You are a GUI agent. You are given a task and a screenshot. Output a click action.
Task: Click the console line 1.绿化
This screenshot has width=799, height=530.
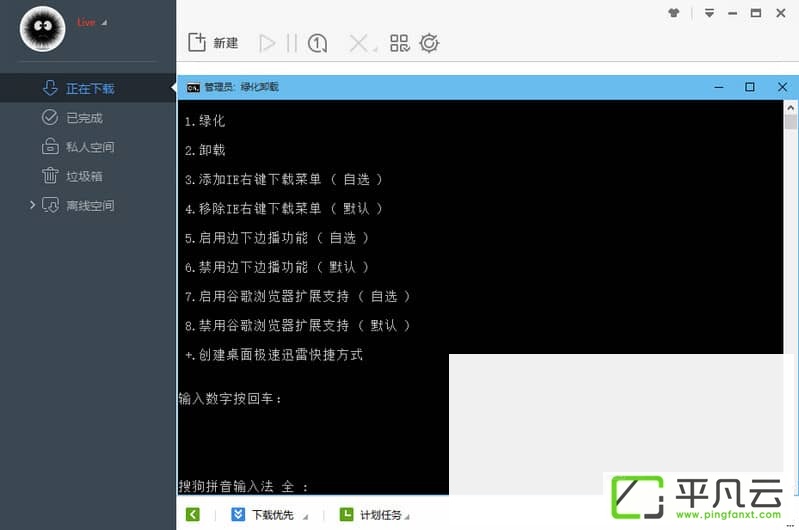(205, 121)
